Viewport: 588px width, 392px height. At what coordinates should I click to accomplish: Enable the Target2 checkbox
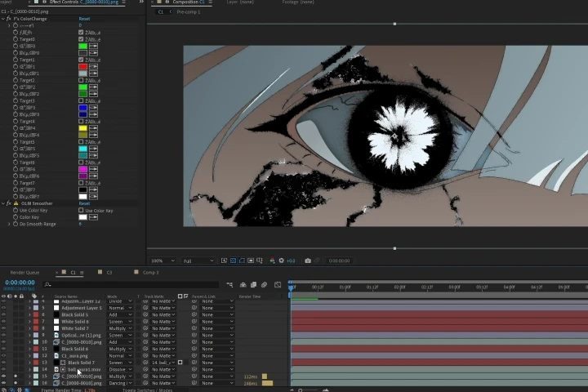[81, 80]
